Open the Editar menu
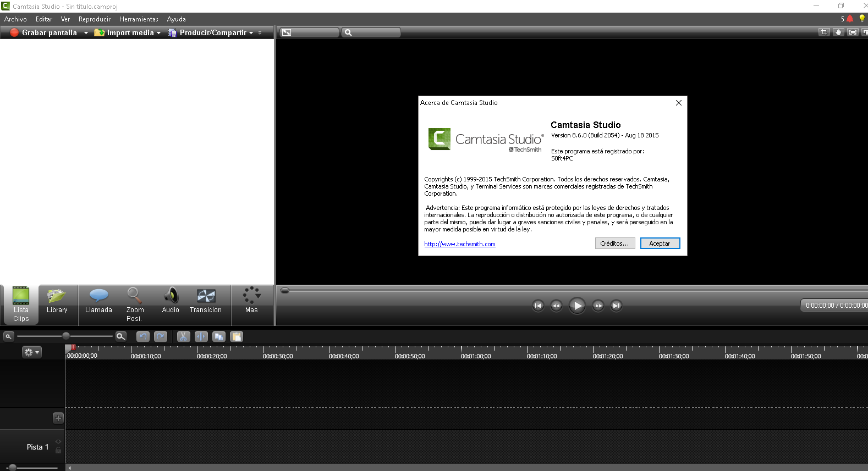The width and height of the screenshot is (868, 471). coord(44,19)
